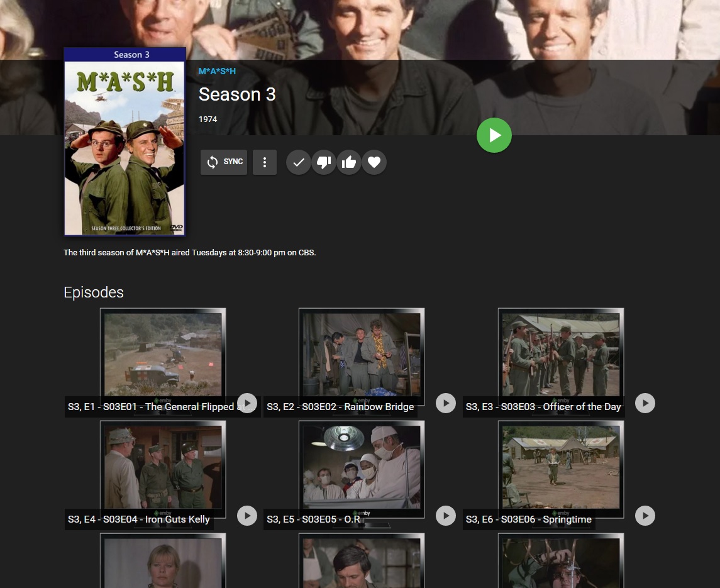Play episode Officer of the Day

[645, 403]
